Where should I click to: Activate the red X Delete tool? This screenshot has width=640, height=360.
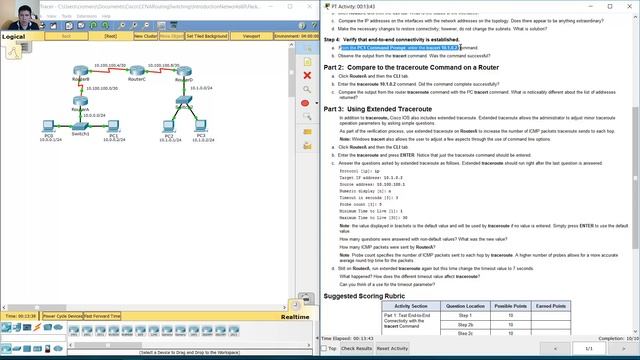pyautogui.click(x=307, y=76)
